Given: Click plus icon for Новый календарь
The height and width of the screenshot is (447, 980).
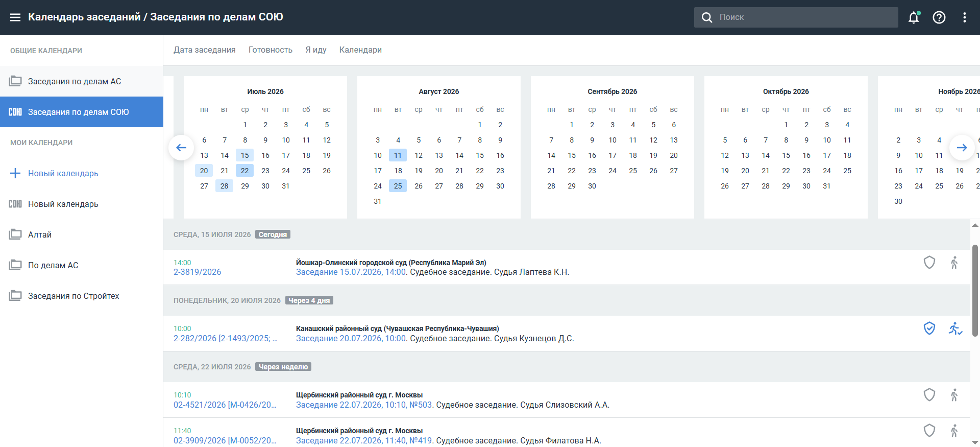Looking at the screenshot, I should click(15, 173).
